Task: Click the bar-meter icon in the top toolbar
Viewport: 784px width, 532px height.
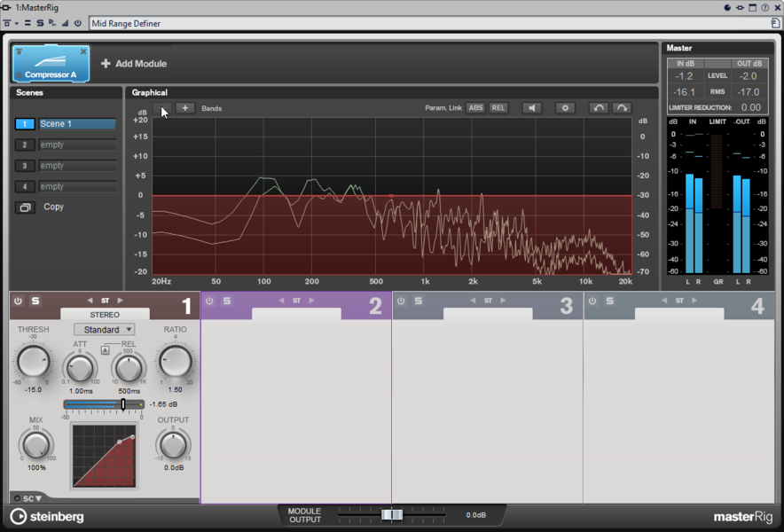Action: click(65, 23)
